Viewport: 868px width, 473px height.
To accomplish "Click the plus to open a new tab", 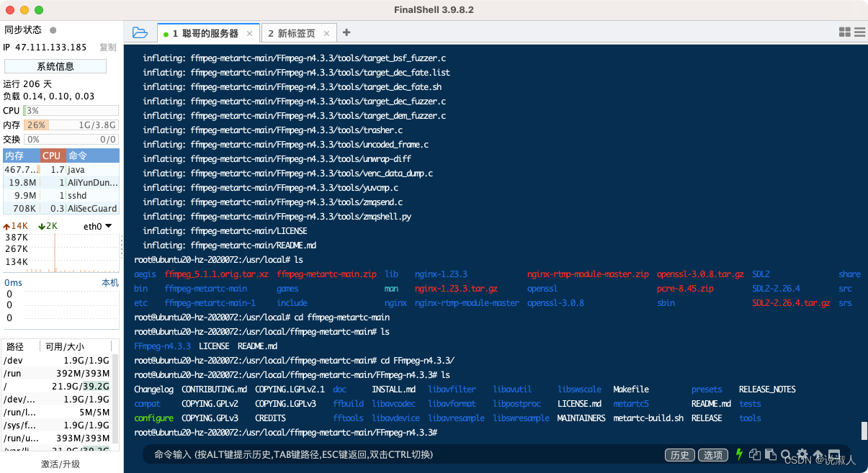I will 346,32.
